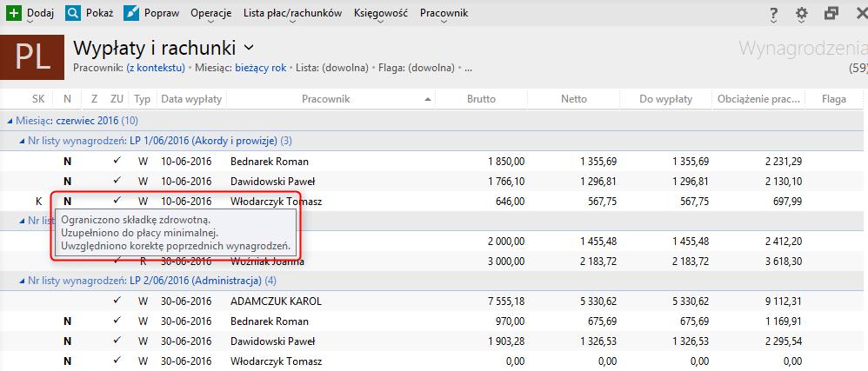The height and width of the screenshot is (371, 868).
Task: Open the Pracownik menu
Action: pos(444,13)
